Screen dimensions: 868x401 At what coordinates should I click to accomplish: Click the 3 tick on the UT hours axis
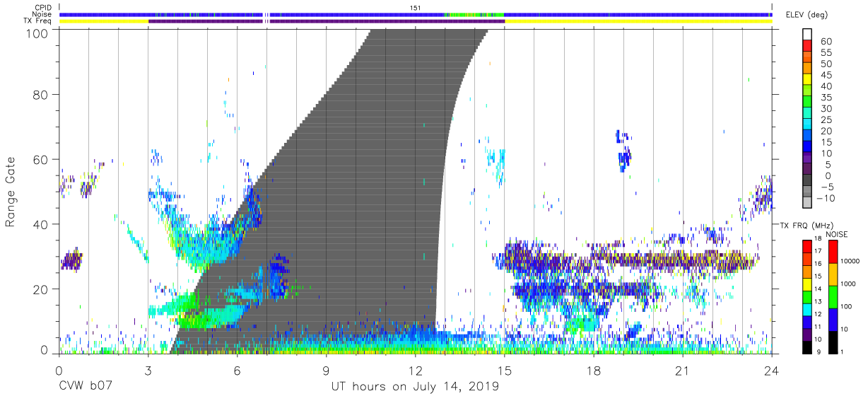coord(148,371)
